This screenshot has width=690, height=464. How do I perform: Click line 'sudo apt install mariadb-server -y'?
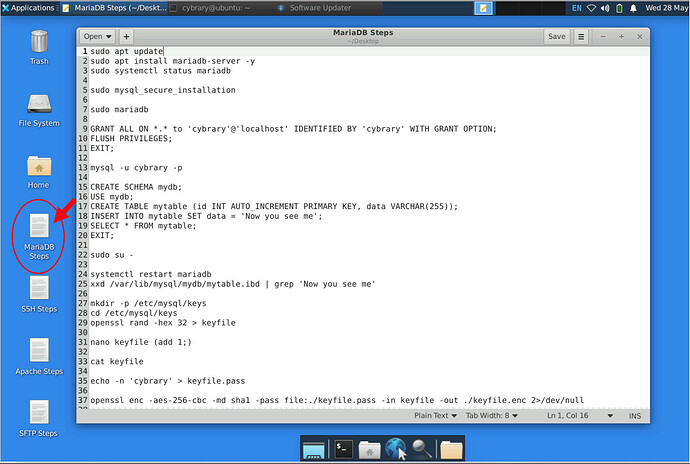point(172,61)
